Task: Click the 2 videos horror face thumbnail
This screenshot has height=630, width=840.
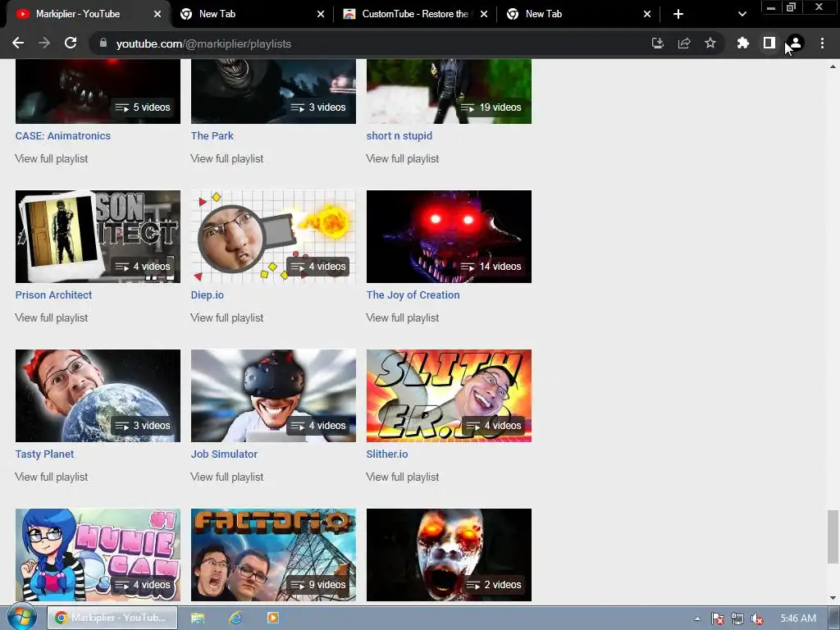Action: click(449, 555)
